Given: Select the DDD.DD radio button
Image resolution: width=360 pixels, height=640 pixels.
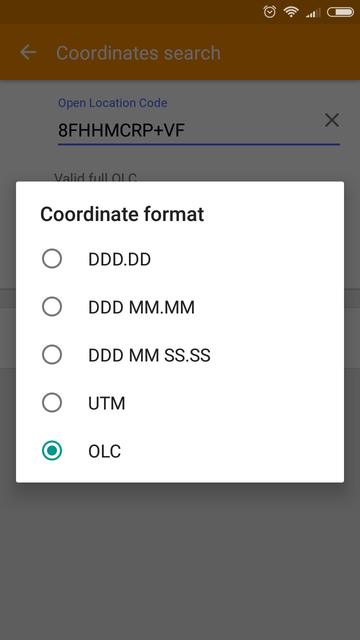Looking at the screenshot, I should click(x=52, y=259).
